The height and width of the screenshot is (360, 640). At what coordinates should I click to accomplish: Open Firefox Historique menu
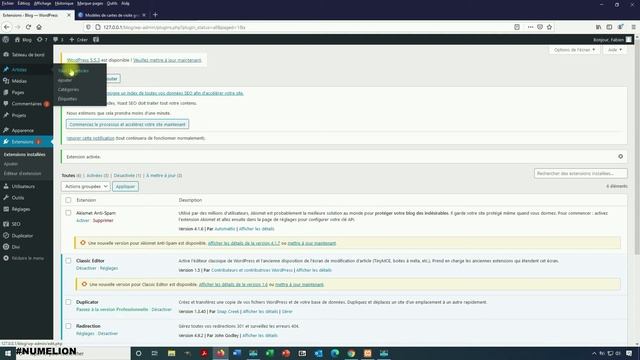(x=64, y=3)
